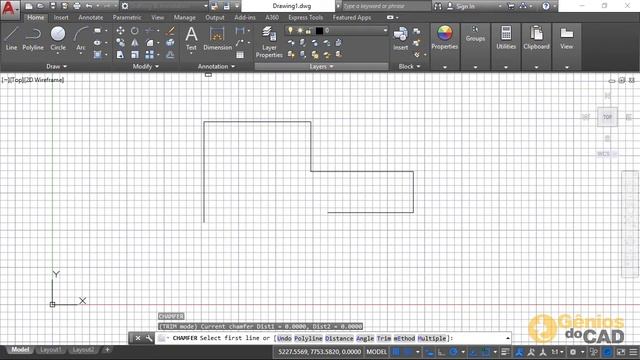
Task: Click the Insert block icon
Action: click(400, 39)
